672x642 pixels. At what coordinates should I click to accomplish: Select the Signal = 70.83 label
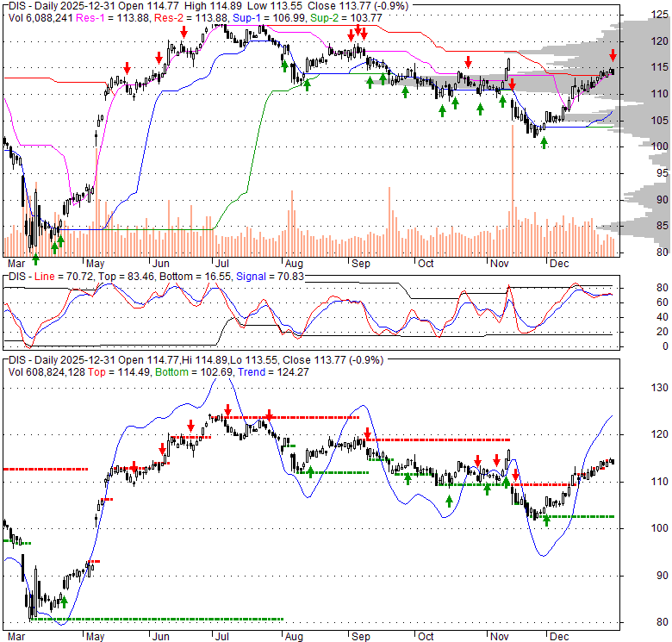(x=270, y=277)
